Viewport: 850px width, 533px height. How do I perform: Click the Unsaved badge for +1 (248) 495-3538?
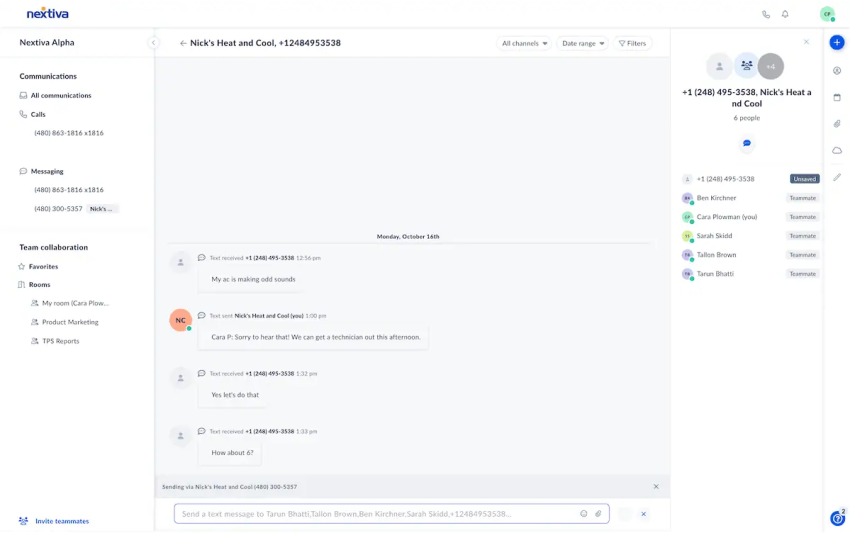pyautogui.click(x=804, y=179)
